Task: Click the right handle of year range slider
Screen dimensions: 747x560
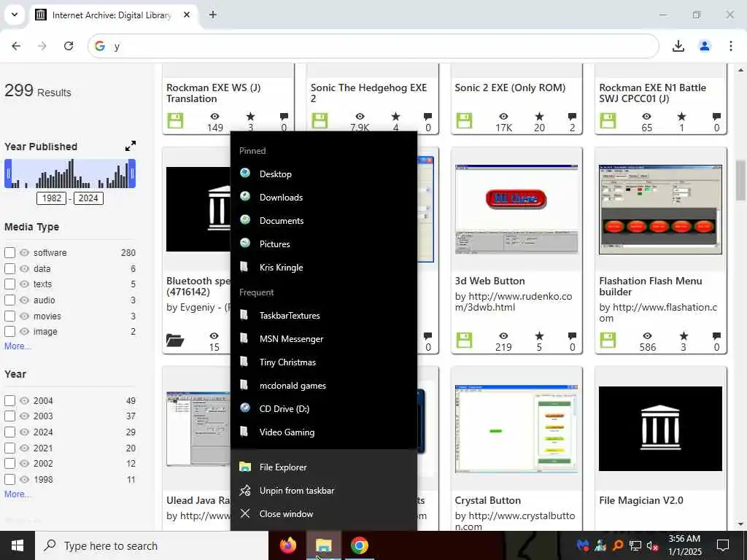Action: click(x=133, y=174)
